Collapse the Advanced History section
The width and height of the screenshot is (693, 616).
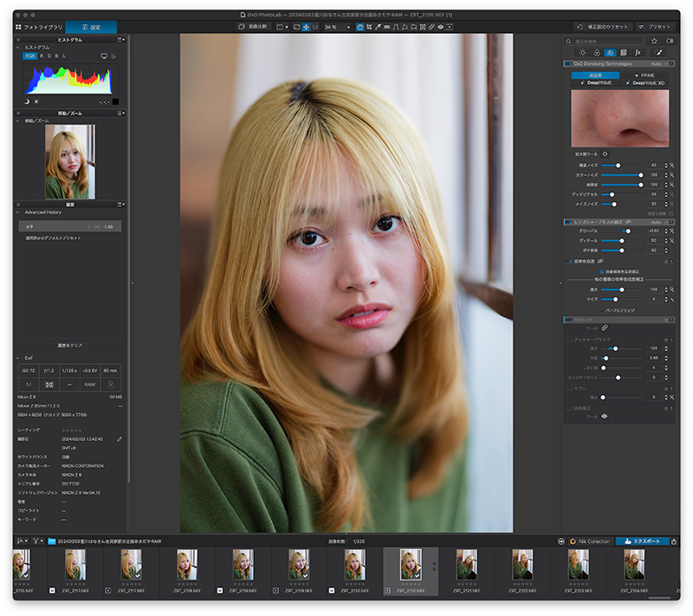pyautogui.click(x=18, y=212)
